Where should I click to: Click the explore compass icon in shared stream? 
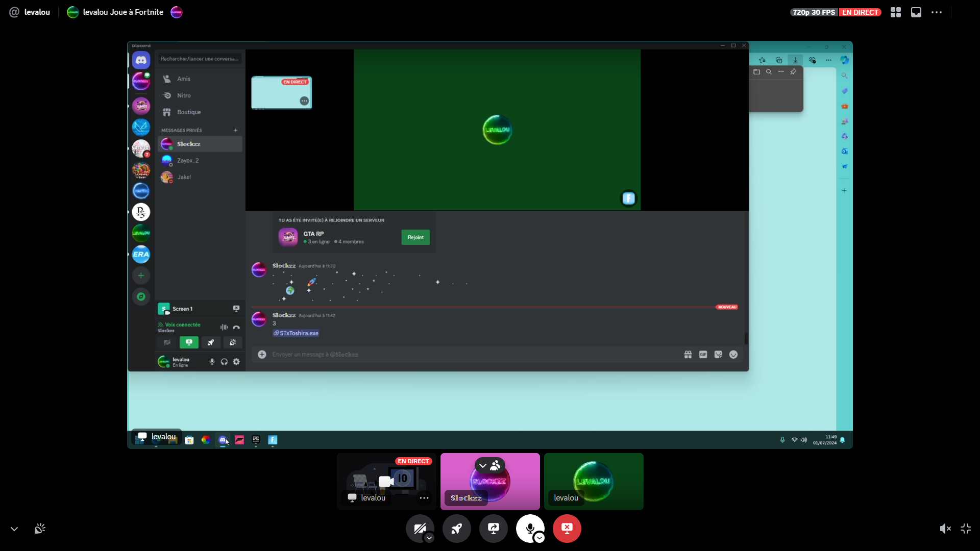point(141,296)
